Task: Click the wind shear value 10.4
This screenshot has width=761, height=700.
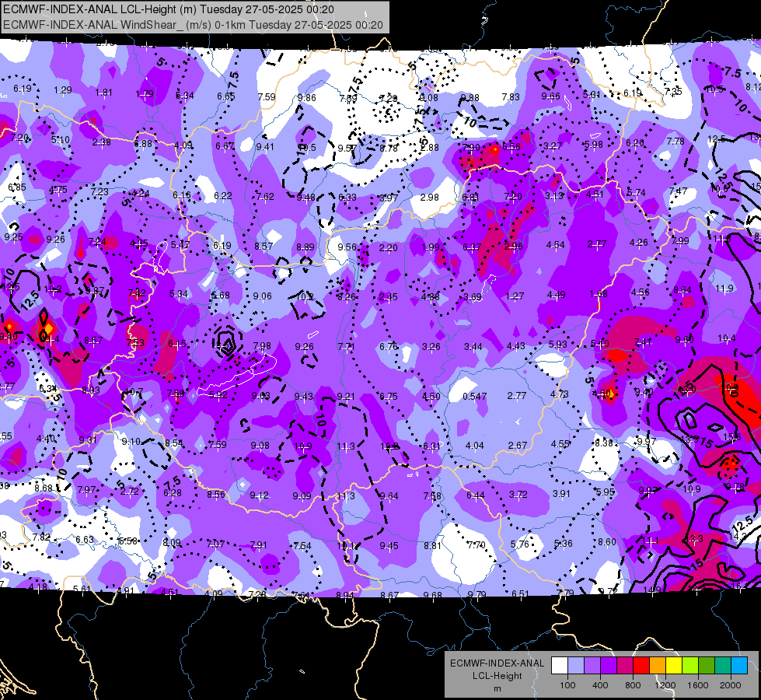Action: coord(727,338)
